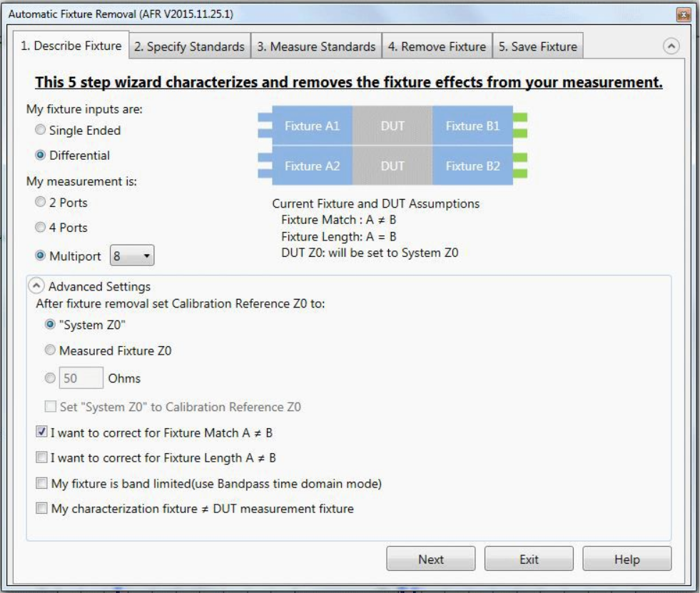Check characterization fixture ≠ DUT measurement fixture

pos(41,508)
